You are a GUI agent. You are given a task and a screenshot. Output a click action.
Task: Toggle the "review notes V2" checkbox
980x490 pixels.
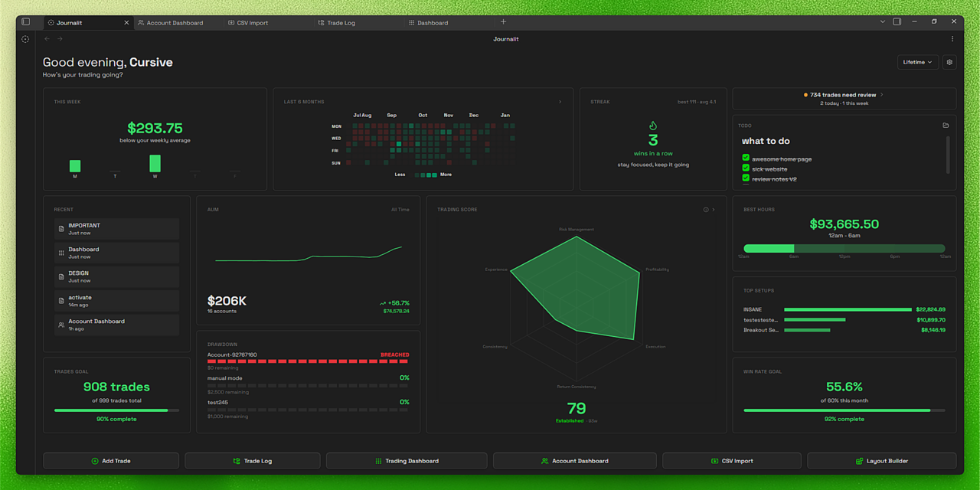tap(746, 178)
